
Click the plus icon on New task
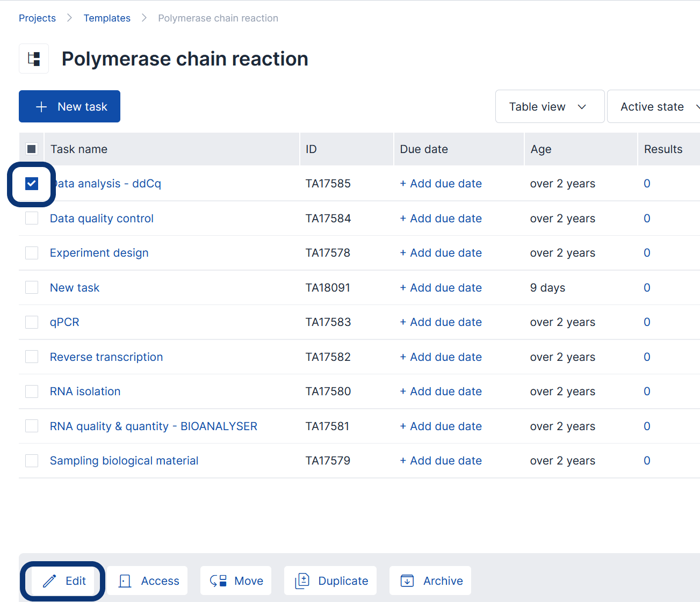coord(41,107)
